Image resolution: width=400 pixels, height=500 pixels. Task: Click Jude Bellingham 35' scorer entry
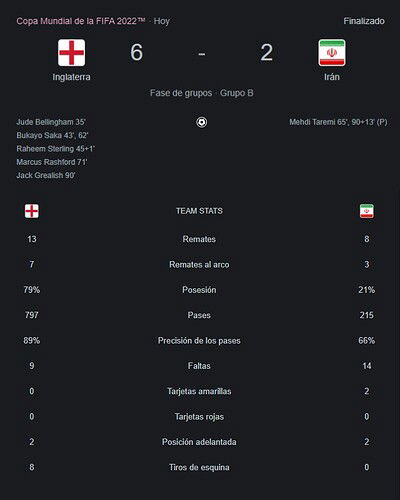pos(51,122)
